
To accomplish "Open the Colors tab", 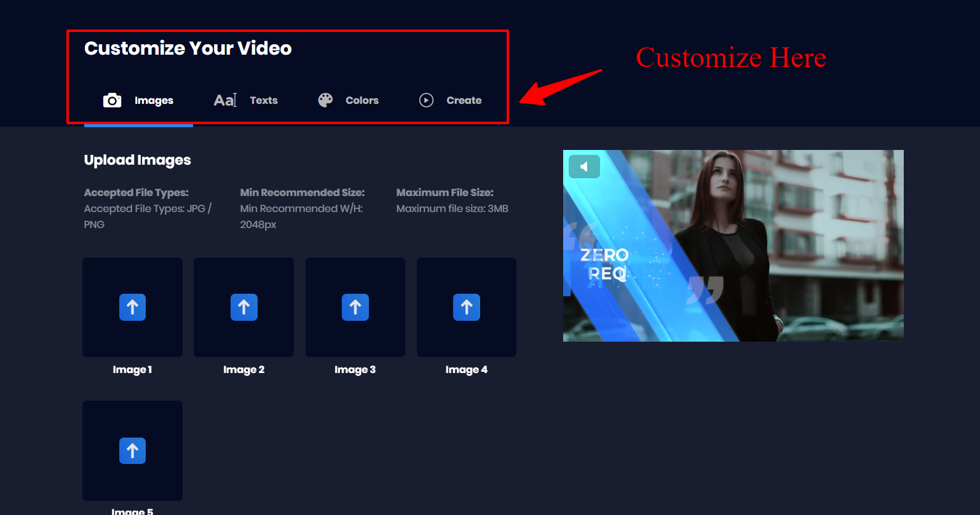I will pos(349,100).
